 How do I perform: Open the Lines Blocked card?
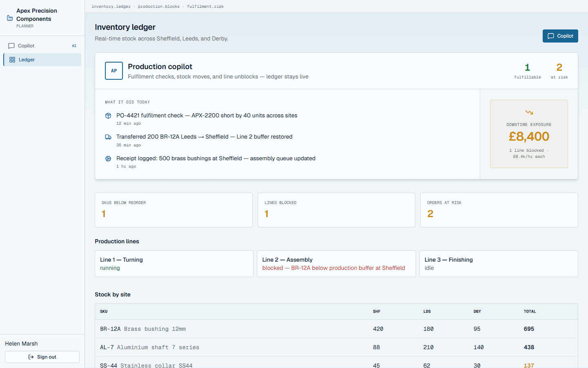click(x=336, y=210)
